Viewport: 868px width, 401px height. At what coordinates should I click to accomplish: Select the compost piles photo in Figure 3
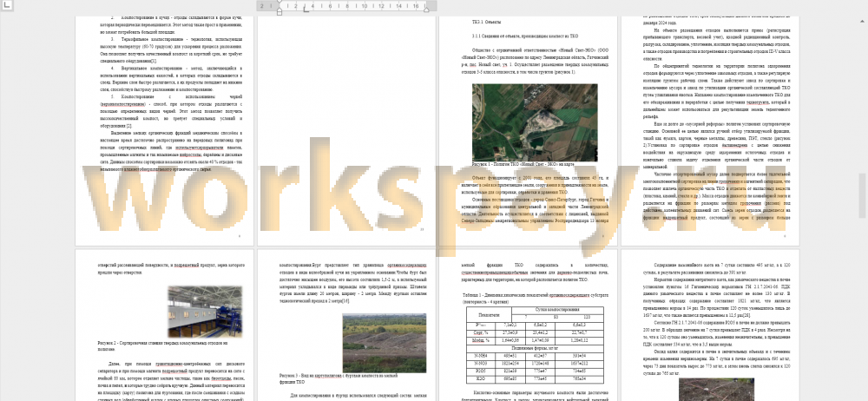tap(385, 343)
